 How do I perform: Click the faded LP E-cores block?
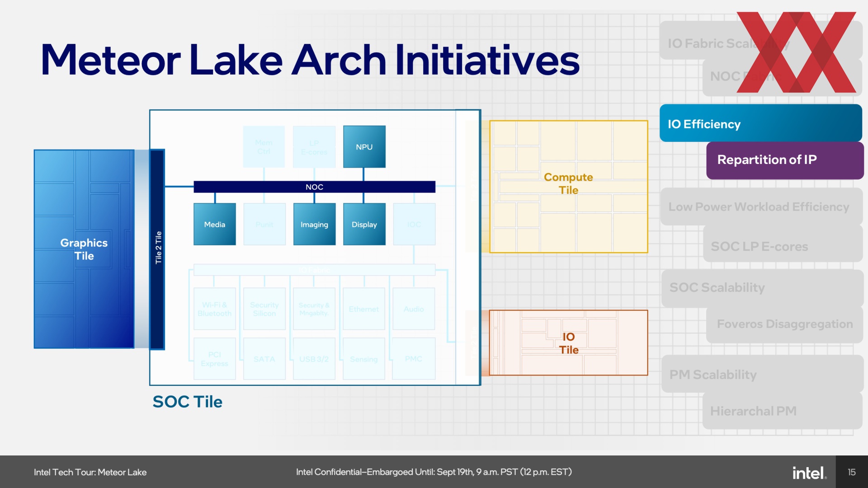coord(314,147)
